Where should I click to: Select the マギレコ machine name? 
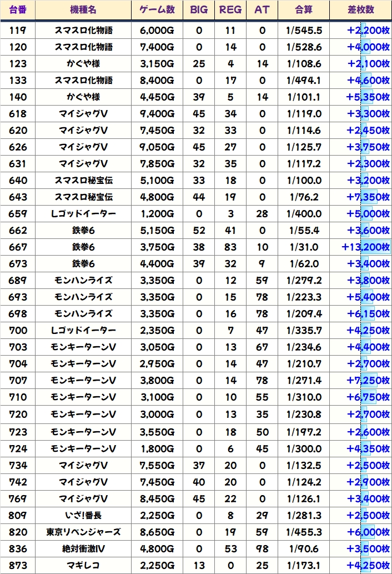[83, 565]
